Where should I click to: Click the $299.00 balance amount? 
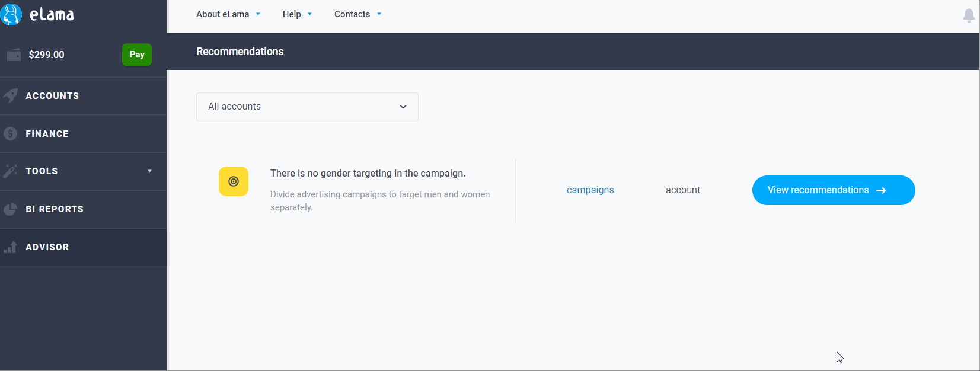click(x=46, y=55)
